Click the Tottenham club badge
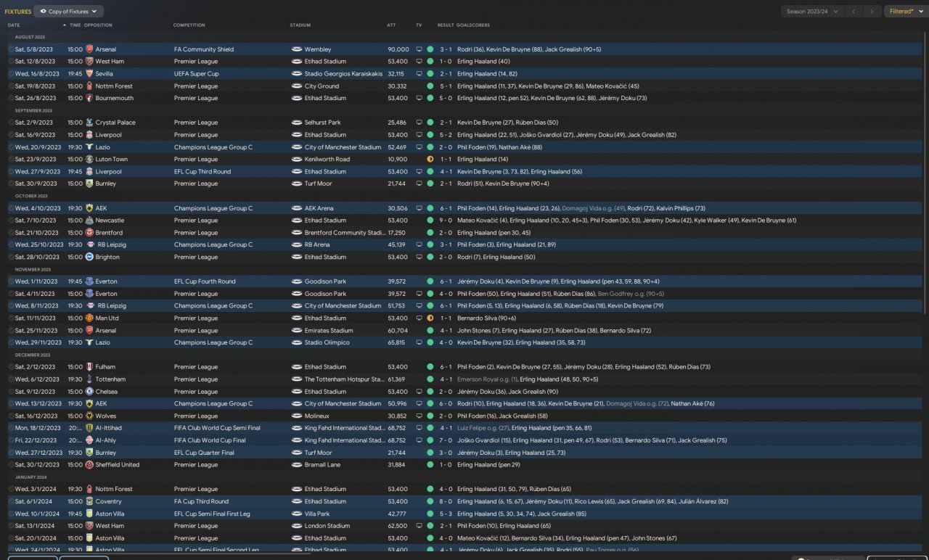929x560 pixels. point(89,379)
